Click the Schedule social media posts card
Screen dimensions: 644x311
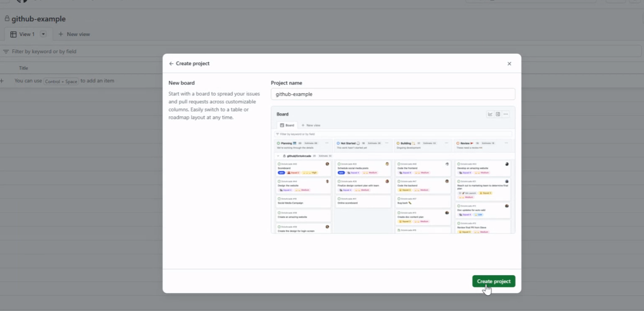363,168
